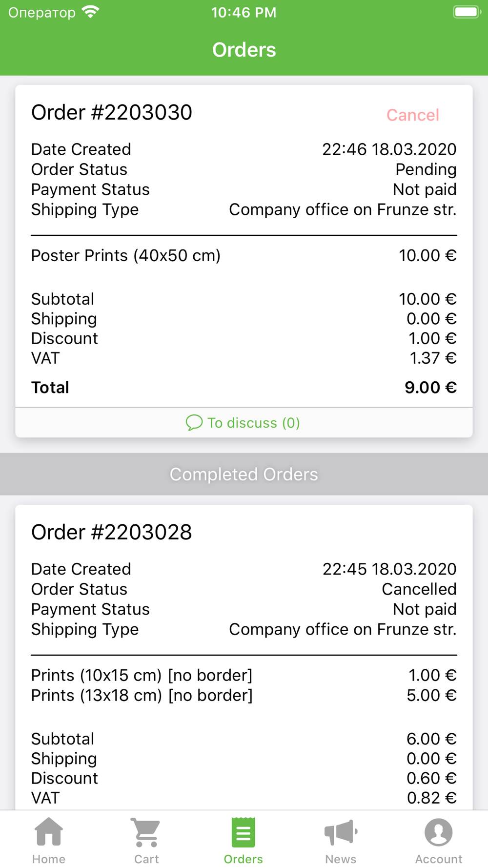The image size is (488, 868).
Task: Open the shopping Cart icon
Action: click(146, 832)
